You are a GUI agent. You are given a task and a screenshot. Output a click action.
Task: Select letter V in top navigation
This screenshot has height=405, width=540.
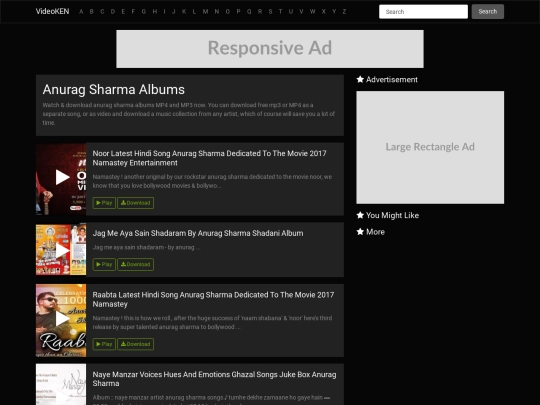[x=301, y=11]
